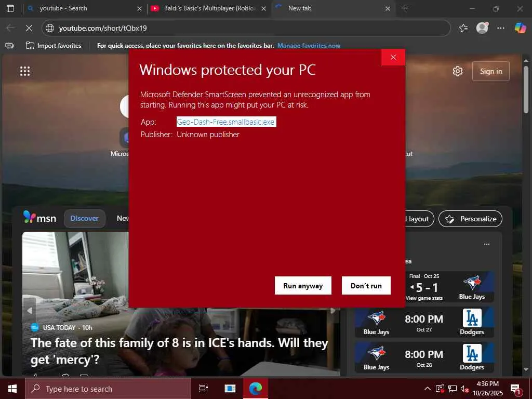Click the address bar URL field

246,28
